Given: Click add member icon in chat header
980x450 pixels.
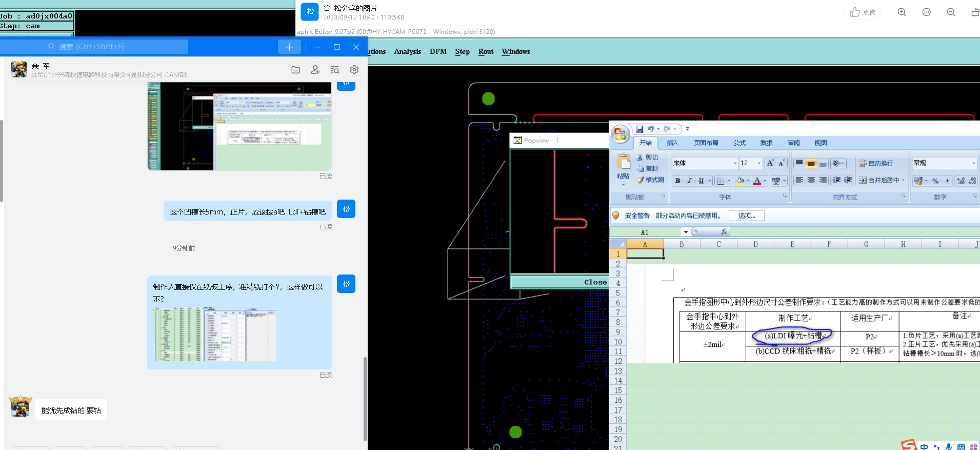Looking at the screenshot, I should tap(315, 70).
